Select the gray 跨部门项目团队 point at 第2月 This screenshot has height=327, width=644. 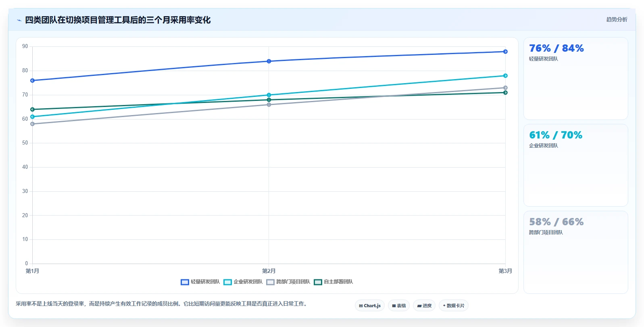tap(269, 105)
